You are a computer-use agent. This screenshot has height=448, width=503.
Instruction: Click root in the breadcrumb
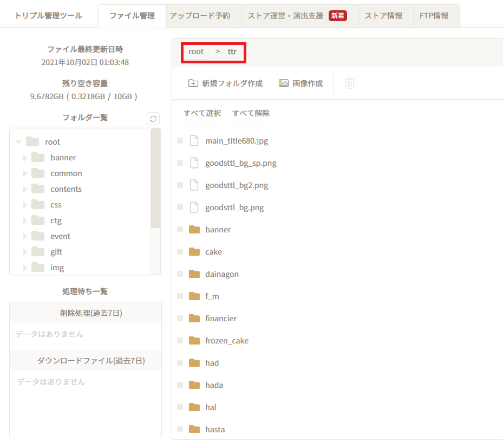pyautogui.click(x=196, y=51)
